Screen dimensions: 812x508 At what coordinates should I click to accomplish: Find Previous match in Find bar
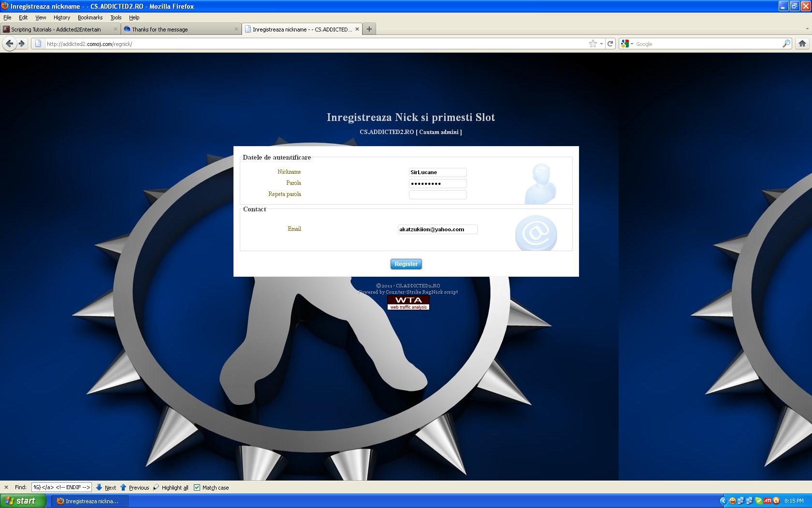tap(134, 487)
